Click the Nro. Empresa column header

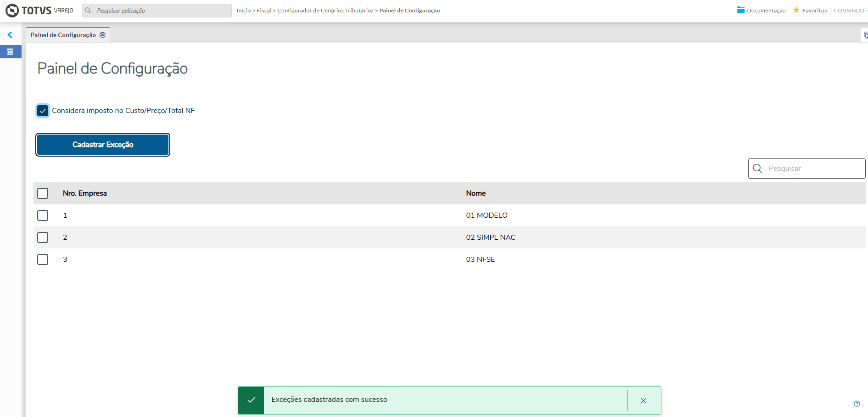(85, 193)
